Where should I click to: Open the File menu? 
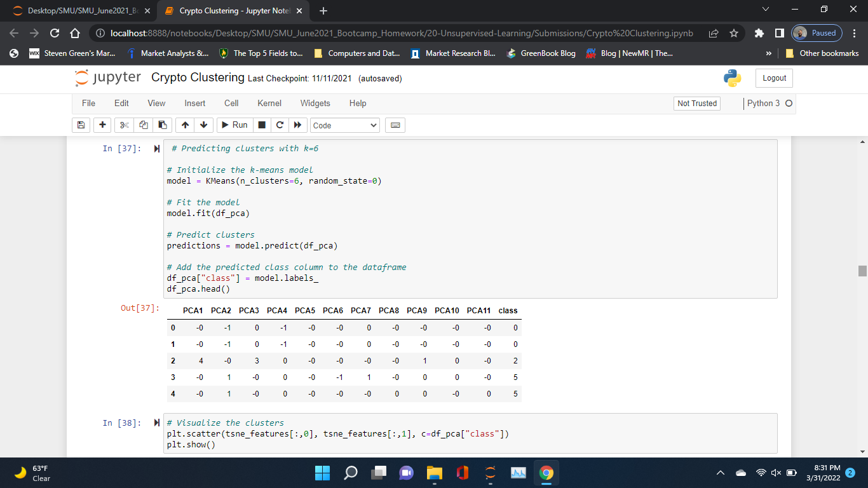pos(89,103)
